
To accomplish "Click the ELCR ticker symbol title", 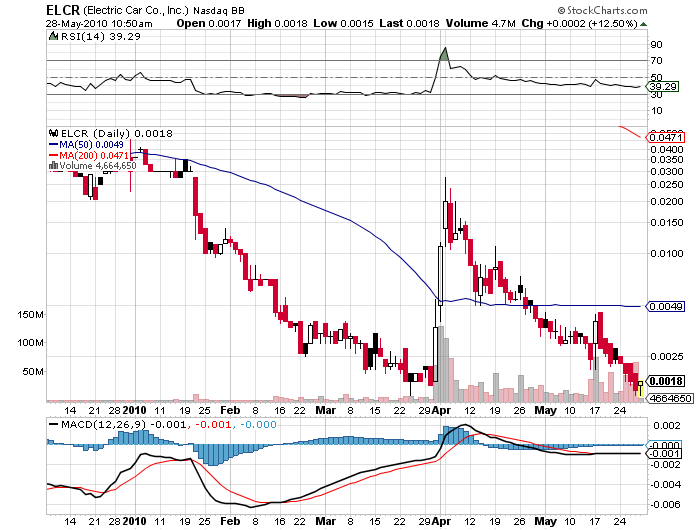I will [x=63, y=9].
